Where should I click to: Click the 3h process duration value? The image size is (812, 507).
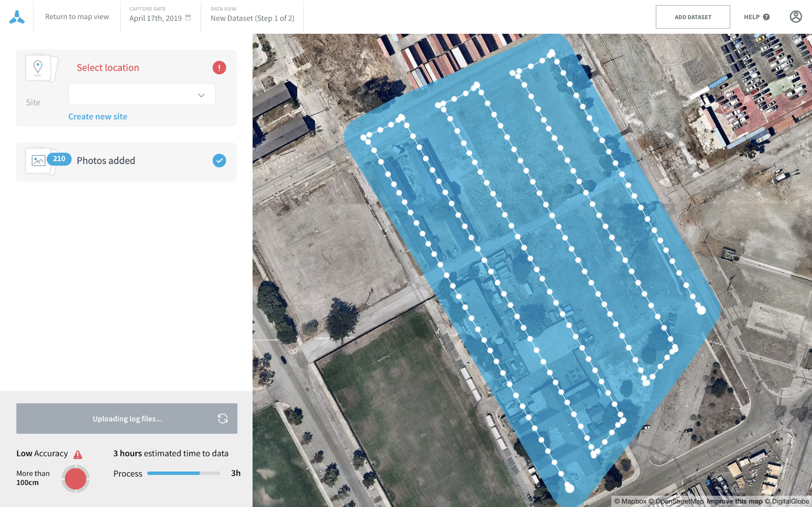tap(236, 473)
